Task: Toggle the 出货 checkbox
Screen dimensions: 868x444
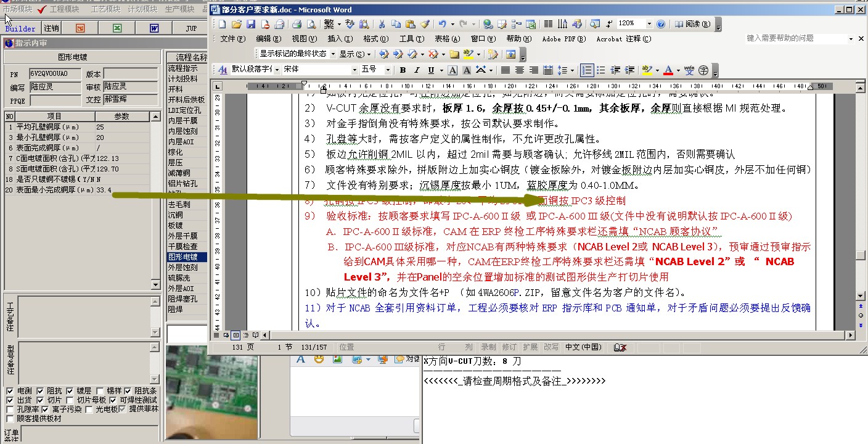Action: pyautogui.click(x=10, y=400)
